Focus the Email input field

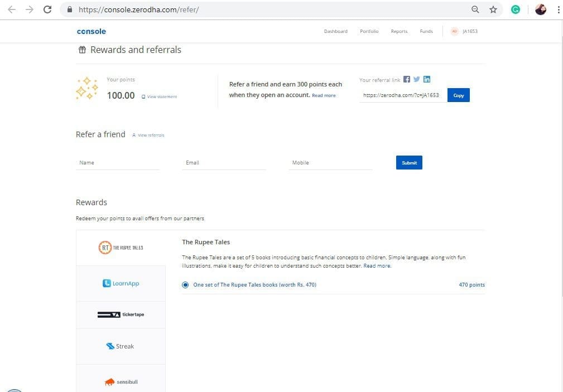224,163
